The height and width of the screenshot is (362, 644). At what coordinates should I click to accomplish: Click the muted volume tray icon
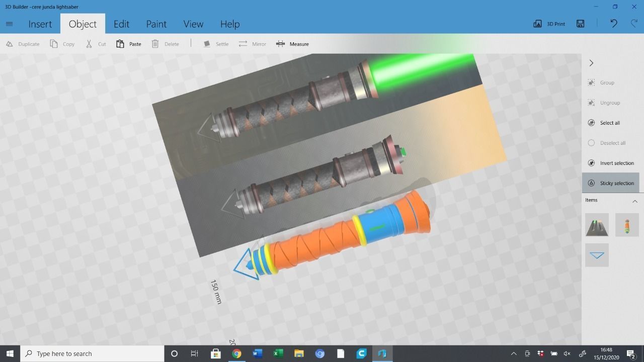tap(568, 353)
